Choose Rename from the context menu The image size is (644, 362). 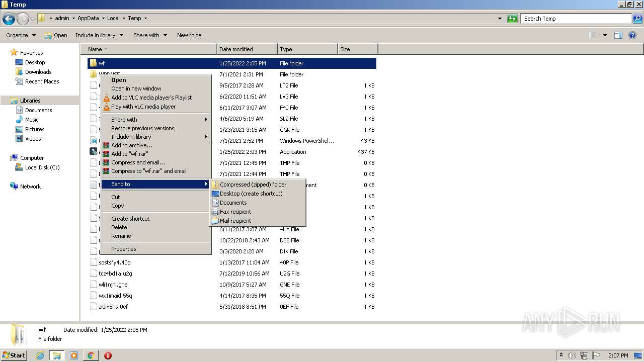(121, 236)
